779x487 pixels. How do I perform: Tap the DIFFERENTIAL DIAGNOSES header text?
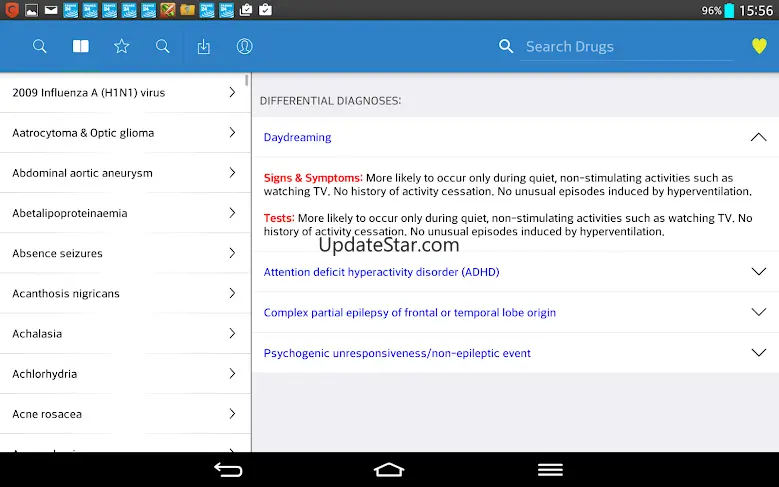tap(330, 101)
